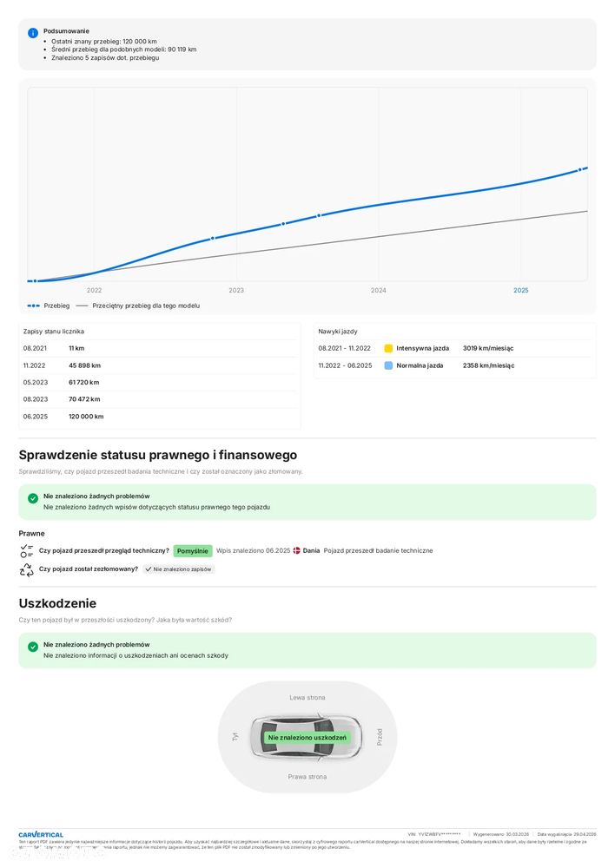
Task: Click the Przebieg legend marker icon
Action: (33, 306)
